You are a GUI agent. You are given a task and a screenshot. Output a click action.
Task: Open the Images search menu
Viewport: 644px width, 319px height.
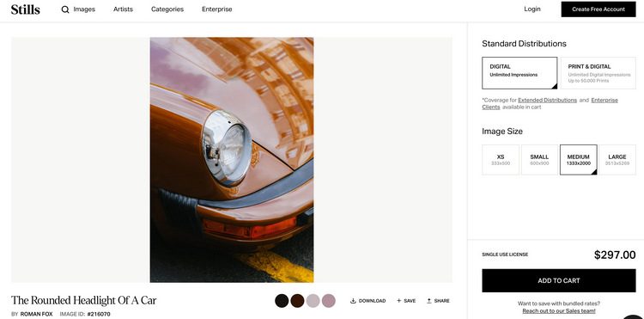(84, 9)
